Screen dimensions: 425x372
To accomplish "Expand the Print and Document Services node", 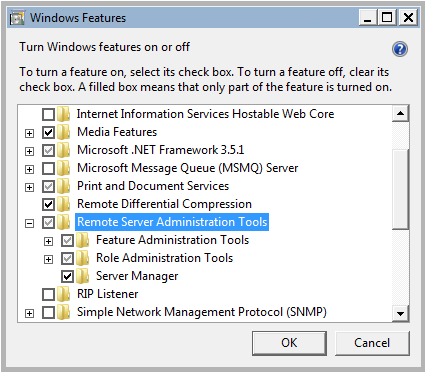I will point(29,187).
